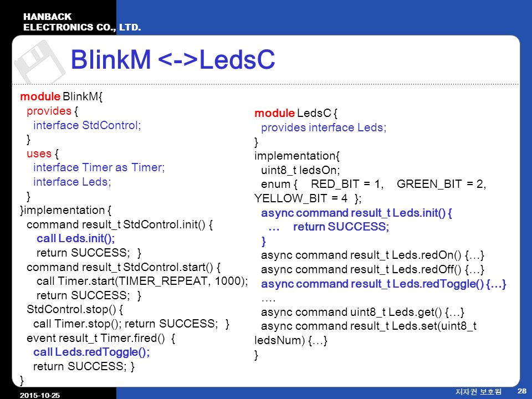The height and width of the screenshot is (399, 532).
Task: Click 'call Timer.start(TIMER_REPEAT, 1000);' line
Action: coord(142,282)
